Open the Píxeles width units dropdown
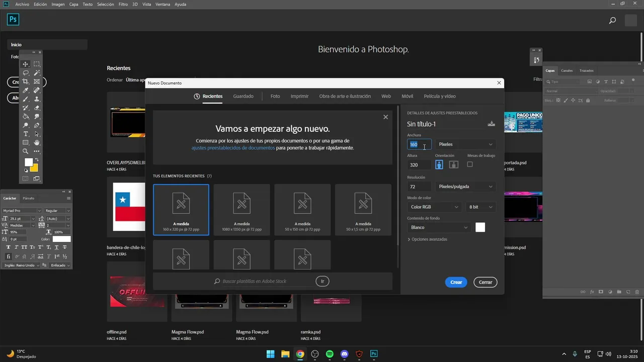Screen dimensions: 644x362 tap(465, 144)
